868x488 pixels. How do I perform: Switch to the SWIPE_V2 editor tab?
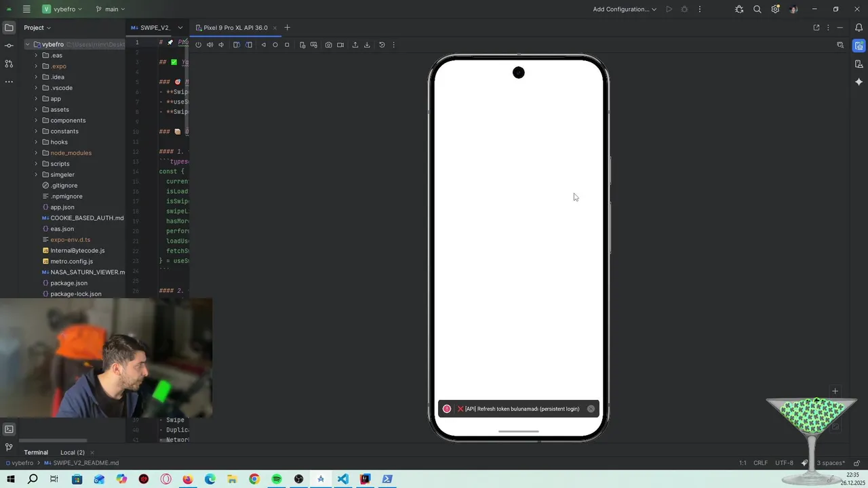[x=149, y=28]
